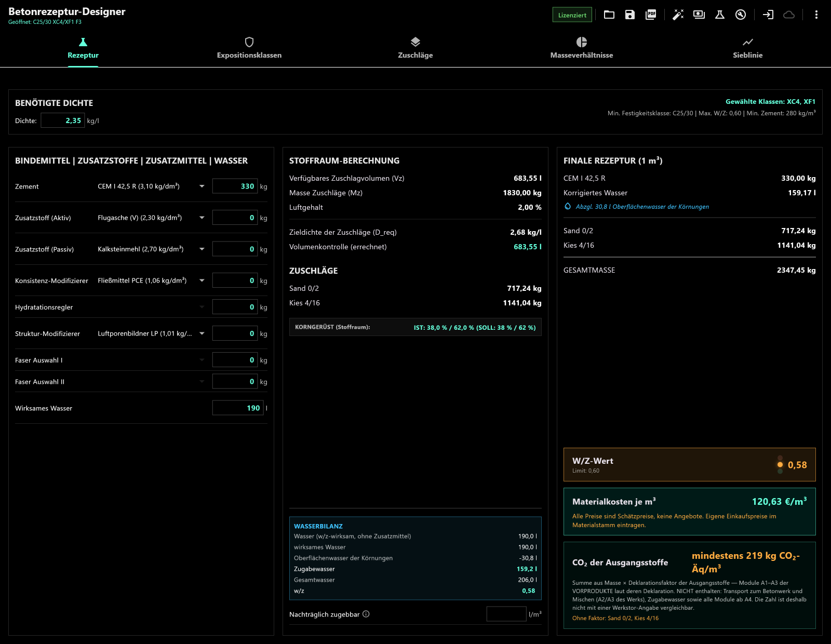This screenshot has width=831, height=644.
Task: Export recipe as PDF
Action: coord(651,15)
